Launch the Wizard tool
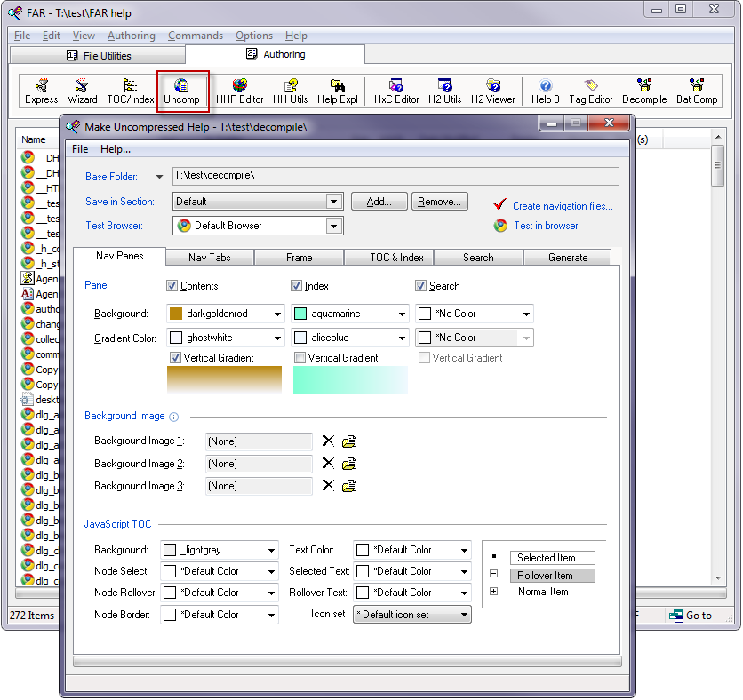 [x=82, y=91]
